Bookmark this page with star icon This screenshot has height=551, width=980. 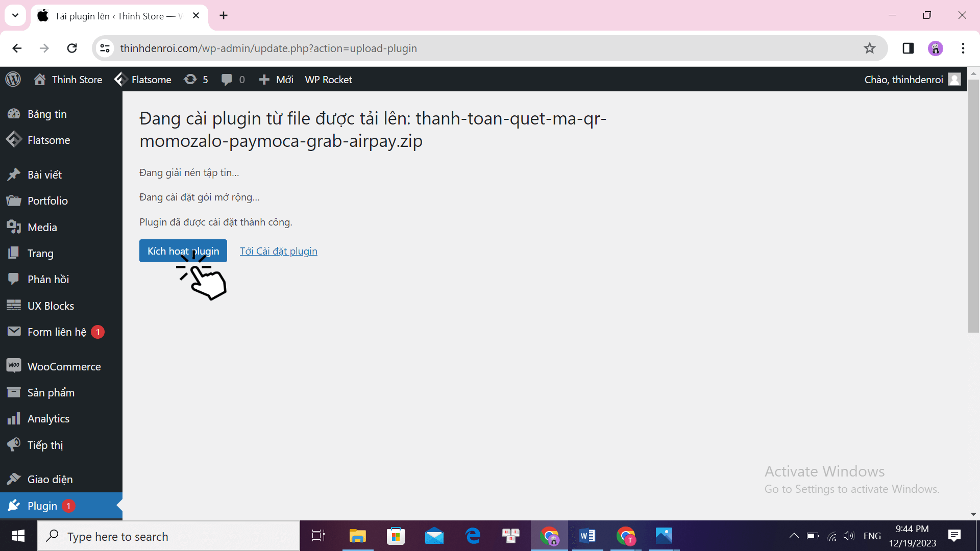click(x=870, y=48)
